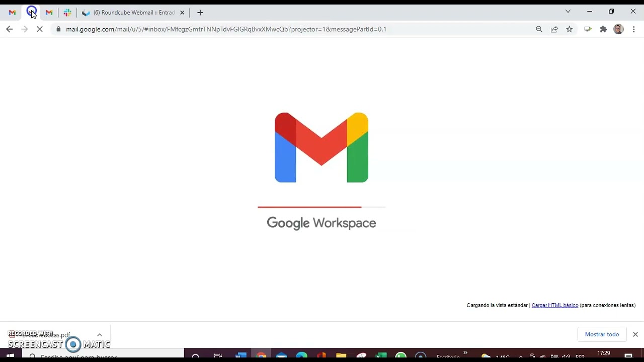Image resolution: width=644 pixels, height=362 pixels.
Task: Bookmark this page with the star
Action: tap(569, 29)
